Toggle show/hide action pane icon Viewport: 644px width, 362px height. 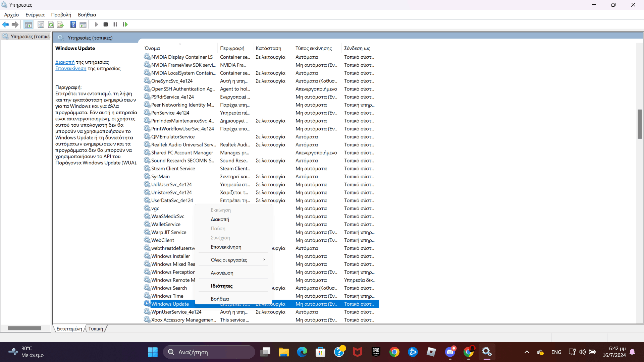[83, 24]
